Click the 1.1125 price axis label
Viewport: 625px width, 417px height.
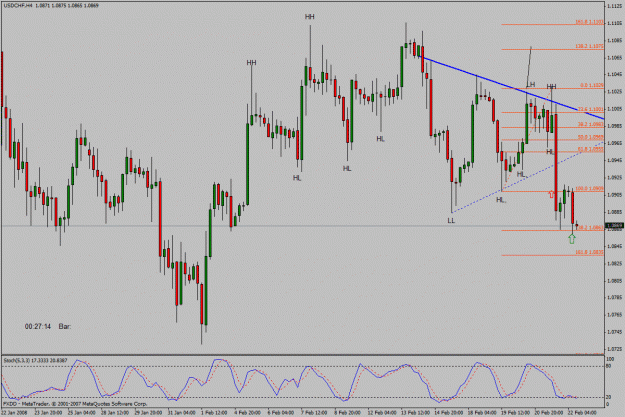(614, 6)
